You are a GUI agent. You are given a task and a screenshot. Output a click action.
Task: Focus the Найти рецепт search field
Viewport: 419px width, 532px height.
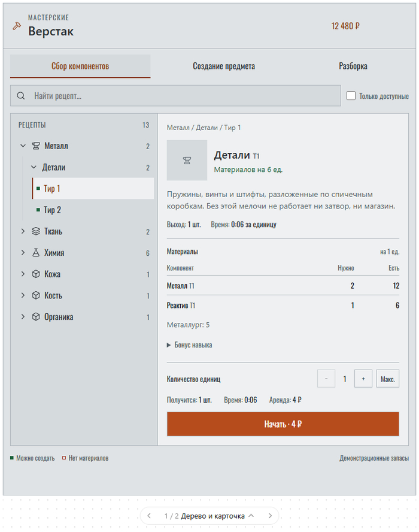[175, 96]
